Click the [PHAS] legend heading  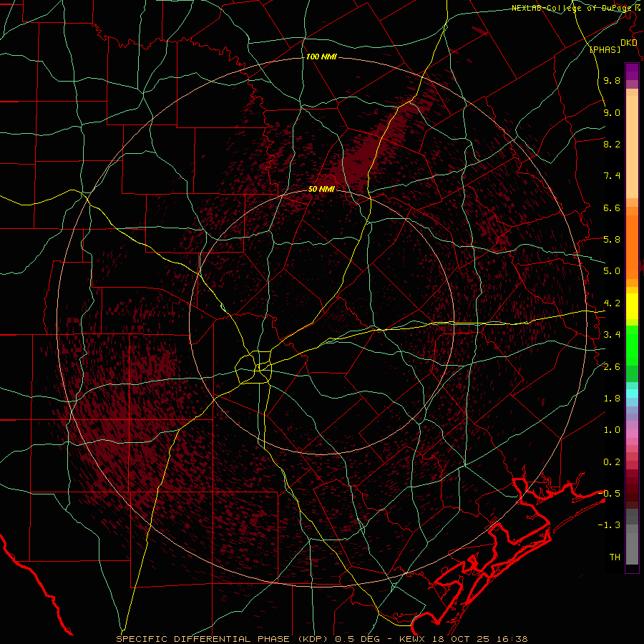[605, 49]
